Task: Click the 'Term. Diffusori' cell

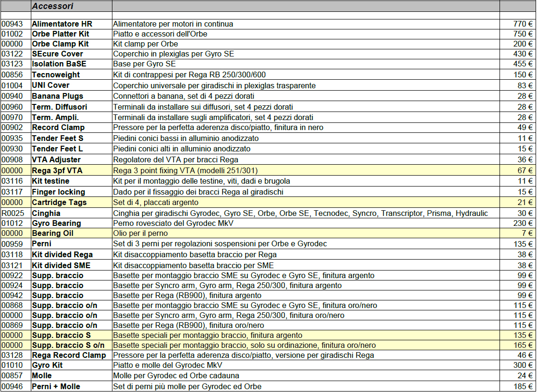Action: 72,107
